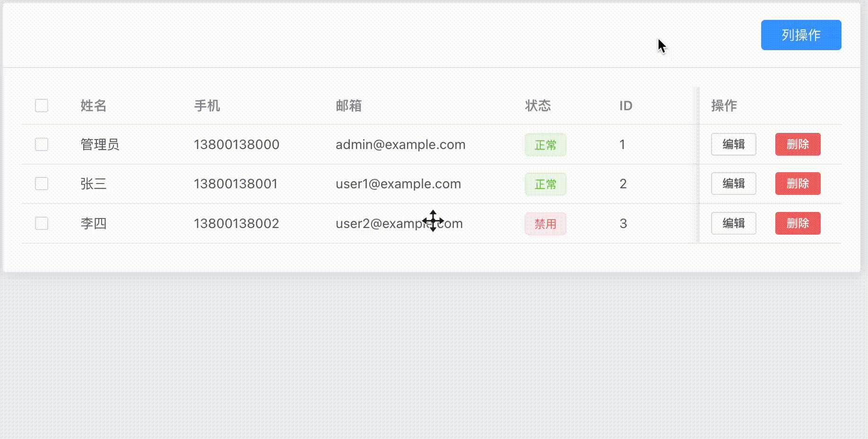Click the admin@example.com email cell

(x=400, y=144)
